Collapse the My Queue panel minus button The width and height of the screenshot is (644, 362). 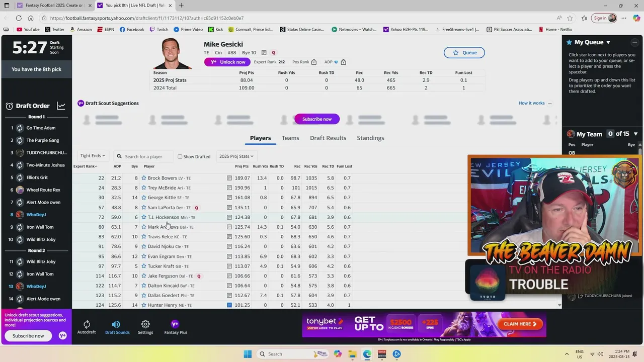(x=635, y=43)
